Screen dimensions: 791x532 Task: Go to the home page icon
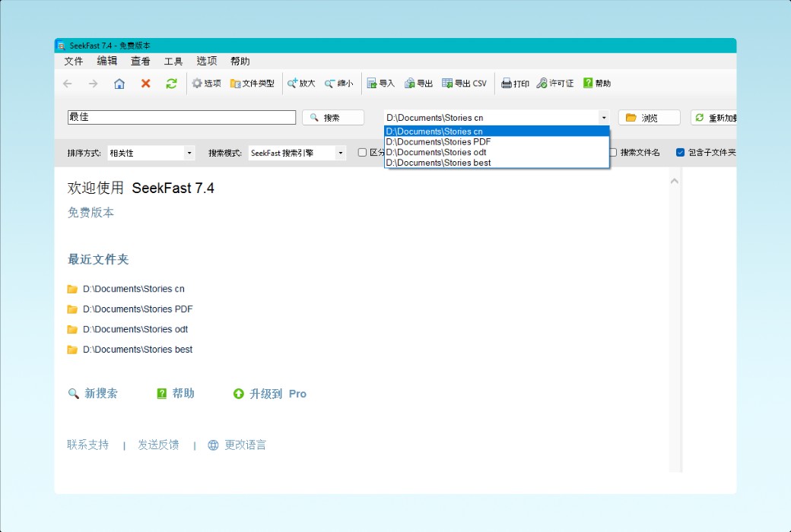[x=119, y=84]
